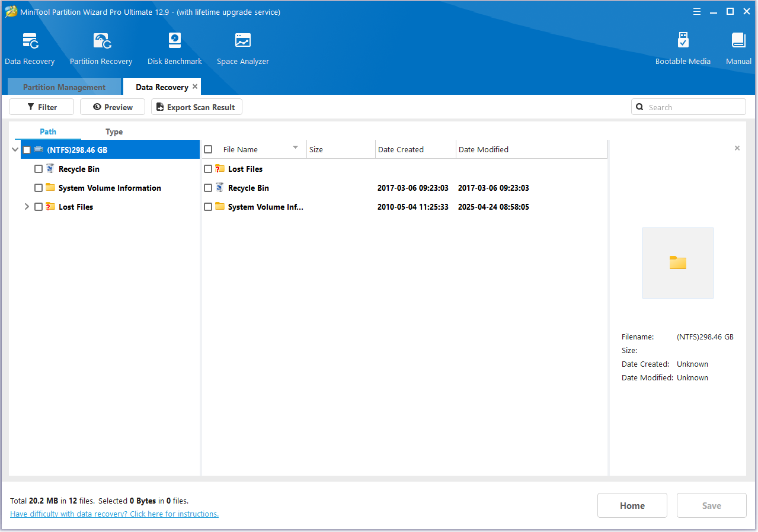Screen dimensions: 758x532
Task: Check the Lost Files checkbox in tree
Action: coord(39,207)
